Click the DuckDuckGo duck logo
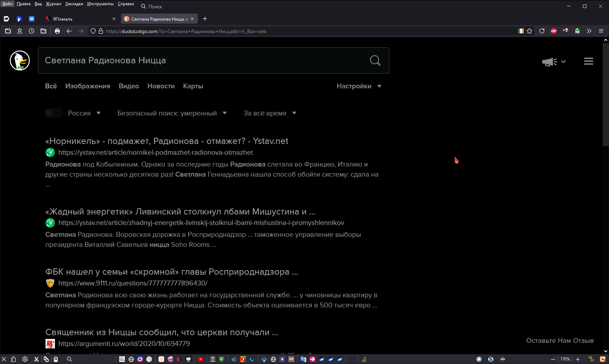Screen dimensions: 609x364 coord(20,60)
